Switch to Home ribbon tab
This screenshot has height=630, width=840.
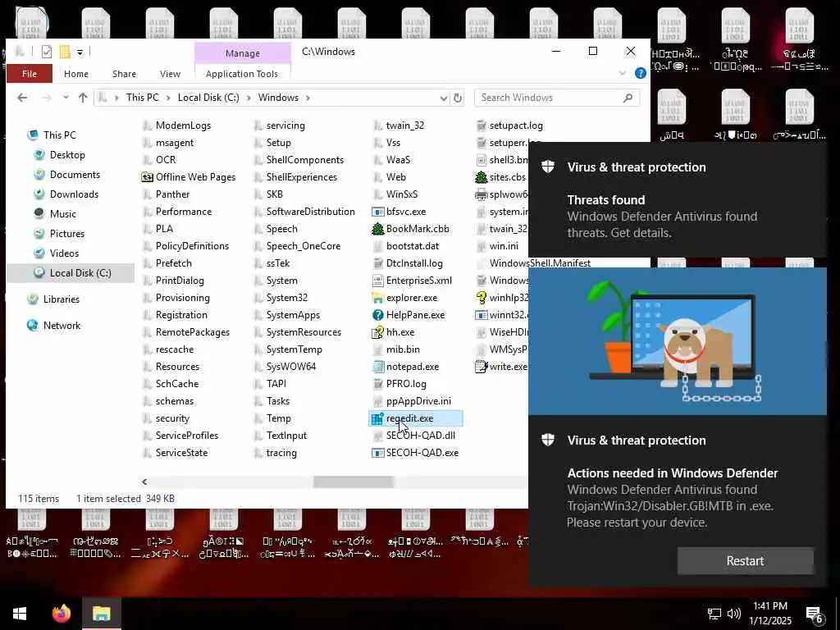coord(76,74)
